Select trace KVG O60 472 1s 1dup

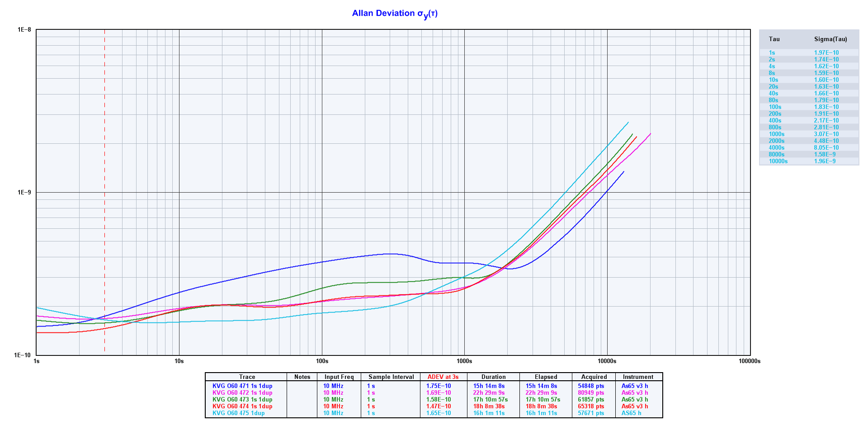(x=242, y=393)
